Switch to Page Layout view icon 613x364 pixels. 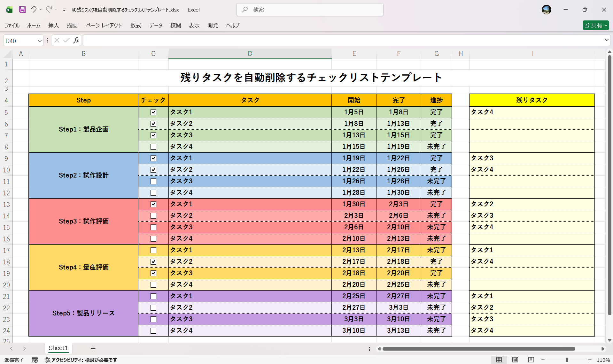pos(515,360)
